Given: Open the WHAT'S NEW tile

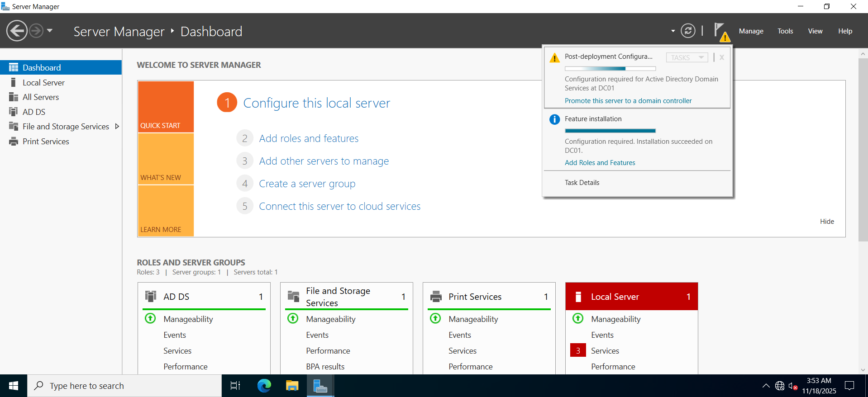Looking at the screenshot, I should tap(166, 159).
